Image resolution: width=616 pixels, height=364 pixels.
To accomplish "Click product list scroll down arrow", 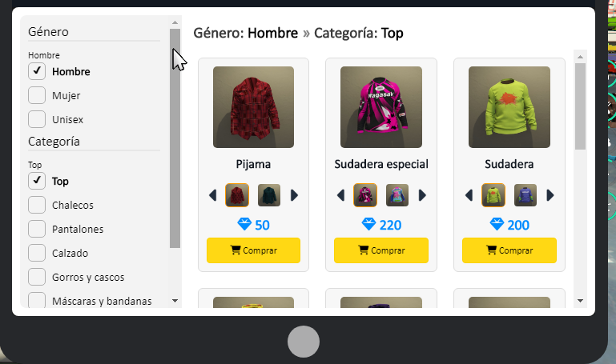I will (x=580, y=301).
